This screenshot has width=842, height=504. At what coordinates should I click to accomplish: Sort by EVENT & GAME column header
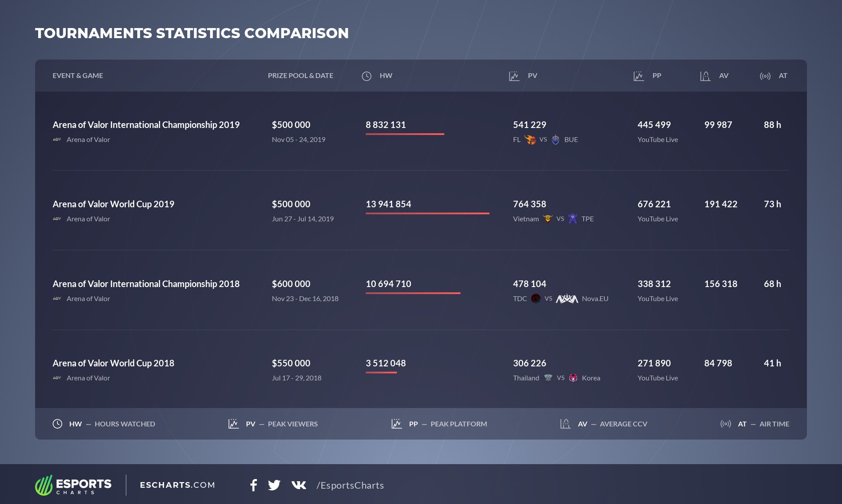point(78,76)
